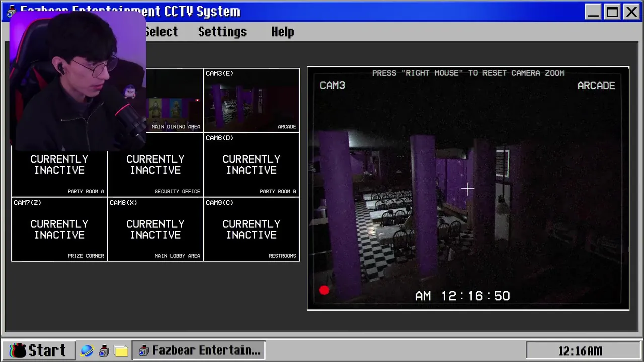Open the camera quick-launch icon in taskbar
The width and height of the screenshot is (644, 362).
point(104,351)
